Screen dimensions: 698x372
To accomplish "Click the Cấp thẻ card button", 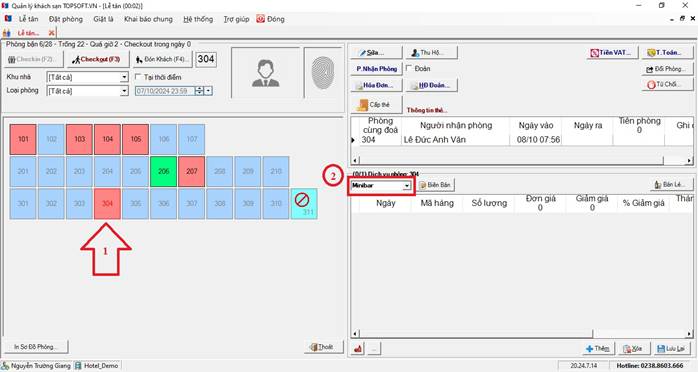I will click(x=376, y=105).
